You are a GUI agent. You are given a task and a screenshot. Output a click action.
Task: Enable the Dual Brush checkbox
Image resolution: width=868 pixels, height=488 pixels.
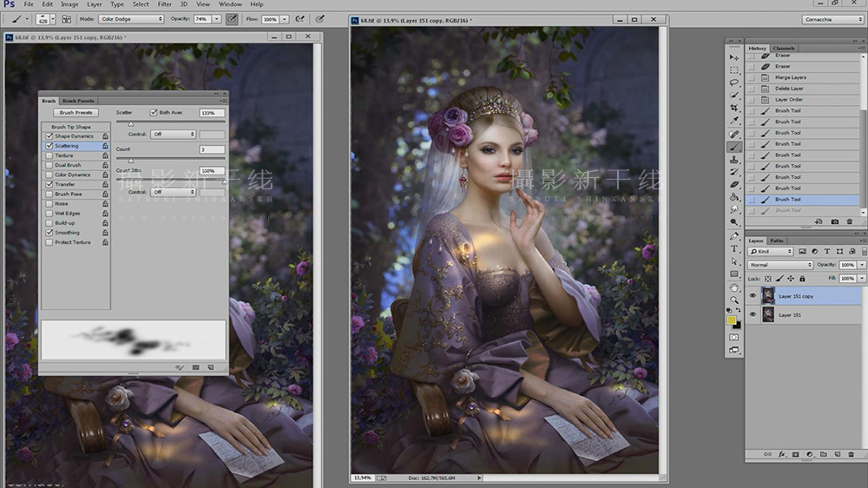pyautogui.click(x=49, y=165)
